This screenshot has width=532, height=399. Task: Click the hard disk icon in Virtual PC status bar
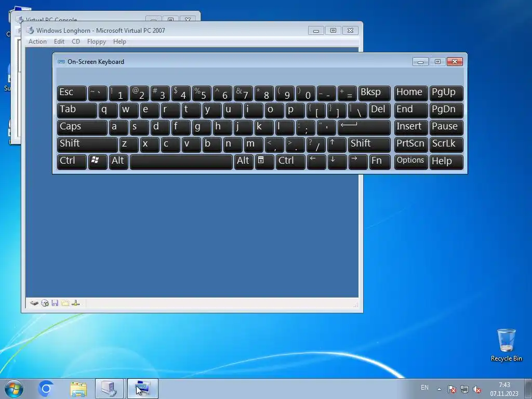34,303
